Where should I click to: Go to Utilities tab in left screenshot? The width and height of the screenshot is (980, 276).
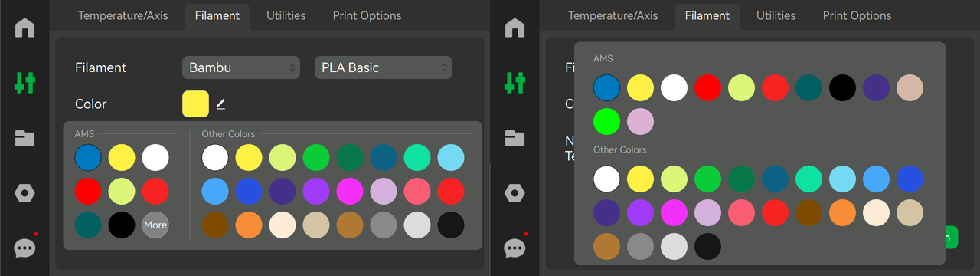click(286, 15)
